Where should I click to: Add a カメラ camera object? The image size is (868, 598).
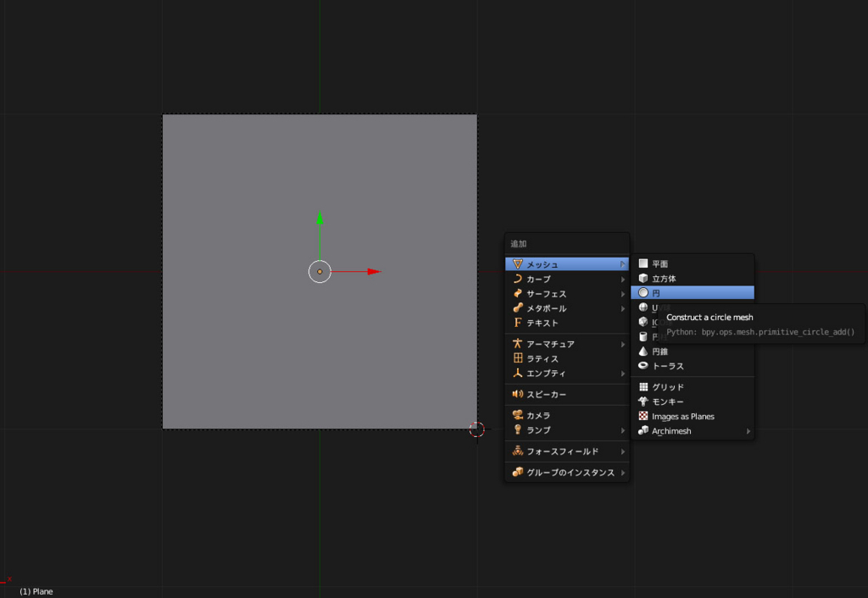pyautogui.click(x=567, y=415)
